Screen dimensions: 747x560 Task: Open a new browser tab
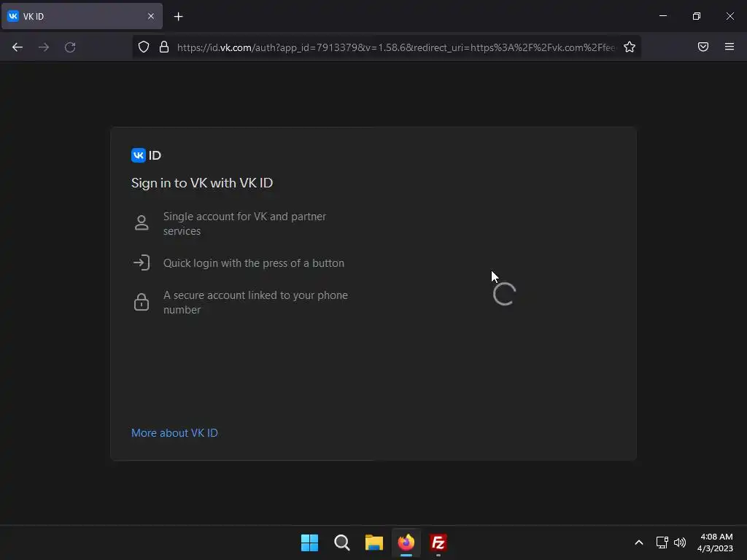pyautogui.click(x=178, y=17)
